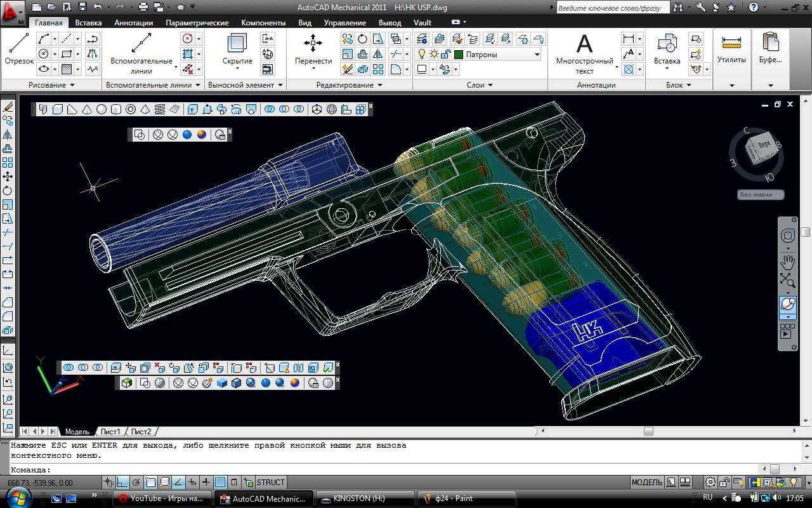Expand the Выносной элемент panel
Image resolution: width=812 pixels, height=508 pixels.
(246, 84)
